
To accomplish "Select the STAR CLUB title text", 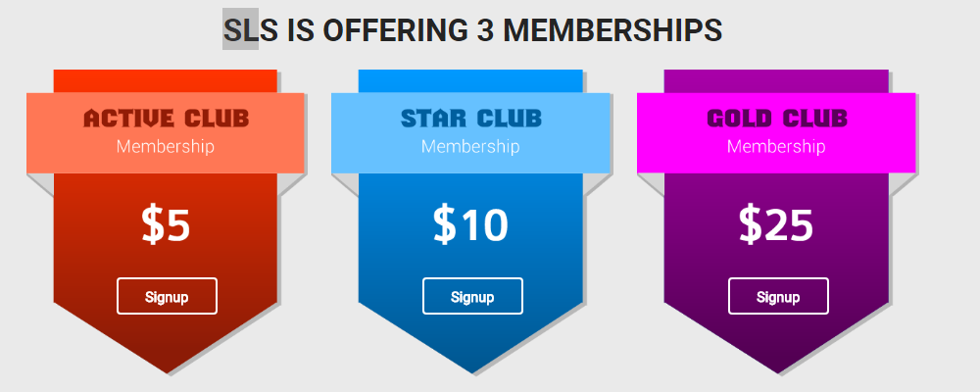I will click(471, 119).
